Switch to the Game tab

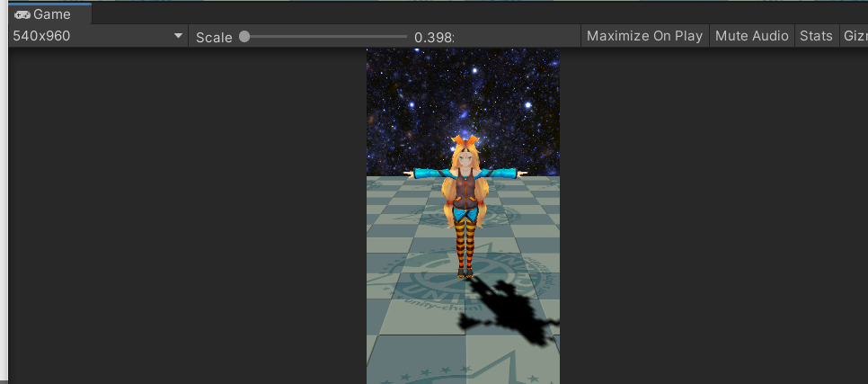(x=49, y=14)
